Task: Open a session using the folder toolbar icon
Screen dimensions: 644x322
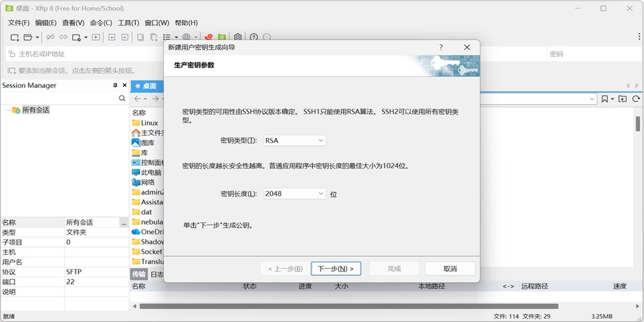Action: coord(27,36)
